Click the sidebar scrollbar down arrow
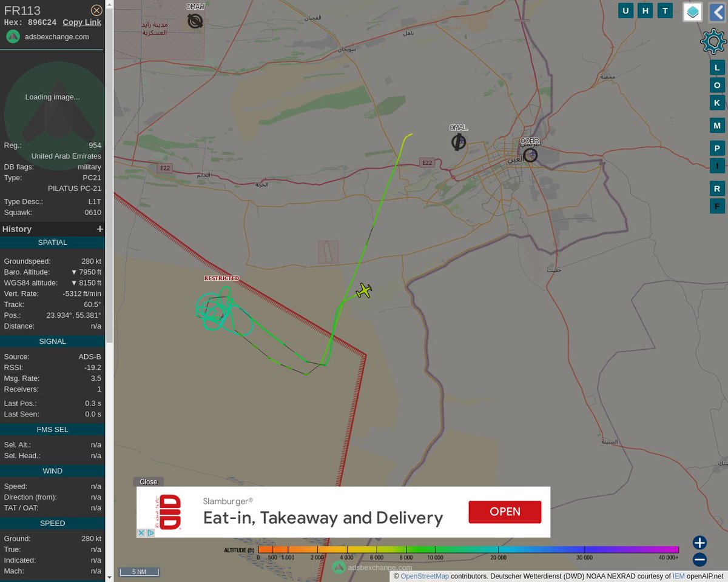This screenshot has width=728, height=582. click(109, 578)
